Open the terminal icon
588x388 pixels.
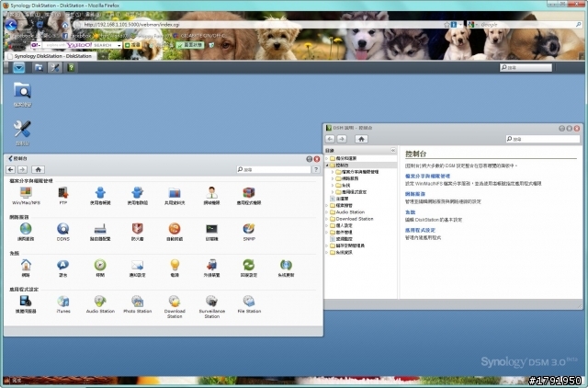coord(211,229)
